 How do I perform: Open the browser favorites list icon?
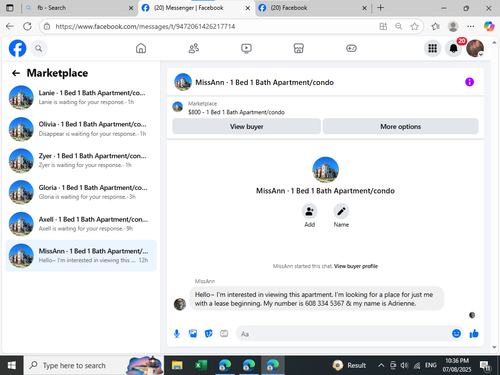tap(435, 26)
